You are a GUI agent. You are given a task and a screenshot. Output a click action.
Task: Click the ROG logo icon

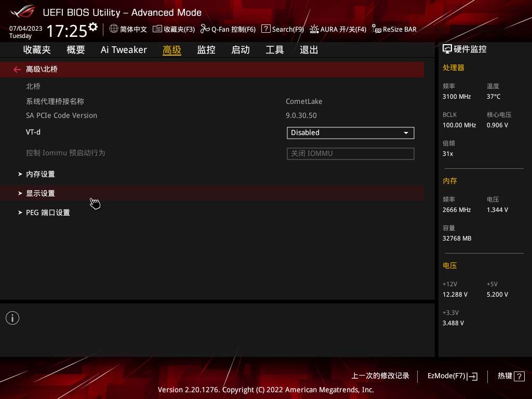[x=22, y=12]
